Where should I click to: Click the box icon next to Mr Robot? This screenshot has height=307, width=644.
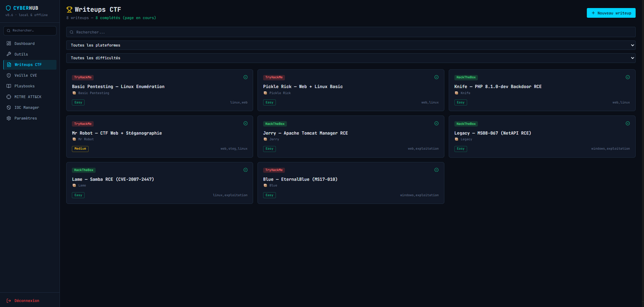point(74,139)
